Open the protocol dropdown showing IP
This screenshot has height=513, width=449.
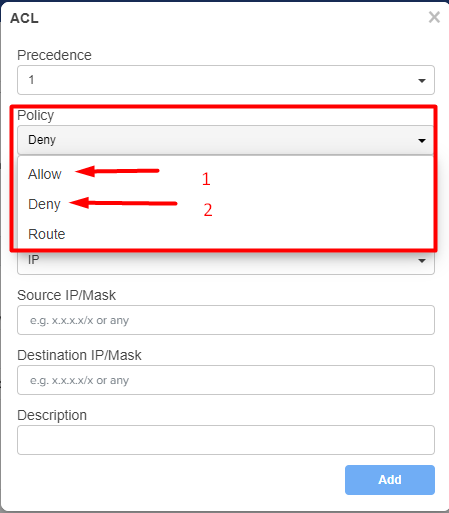tap(226, 263)
